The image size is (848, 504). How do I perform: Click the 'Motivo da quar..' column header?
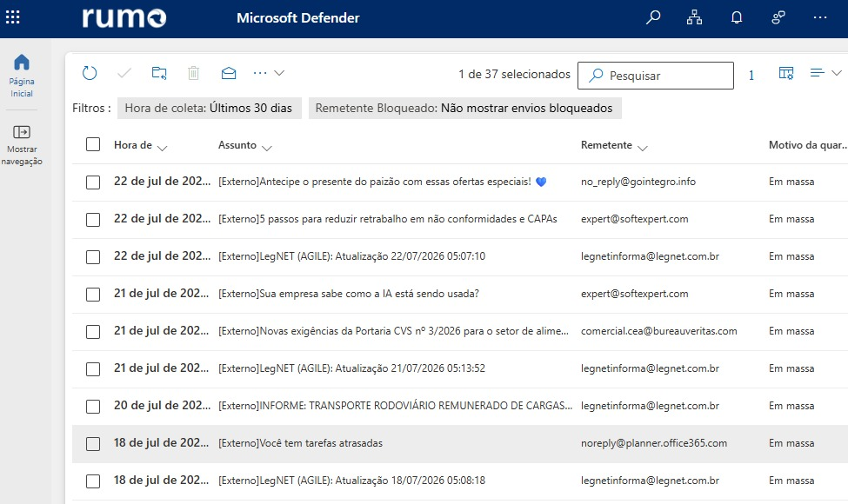(808, 145)
